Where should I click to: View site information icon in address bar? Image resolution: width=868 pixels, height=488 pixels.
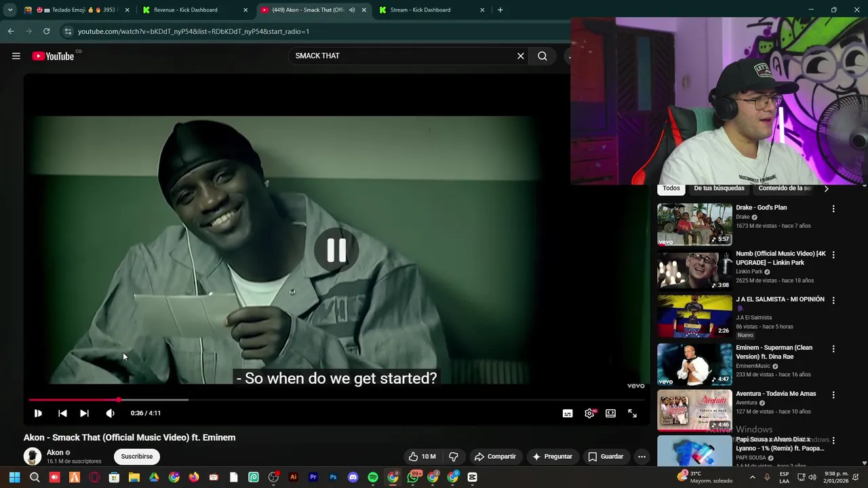67,31
